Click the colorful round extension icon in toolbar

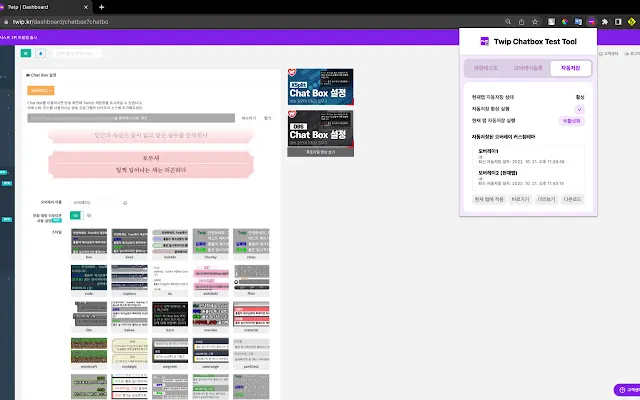click(565, 22)
